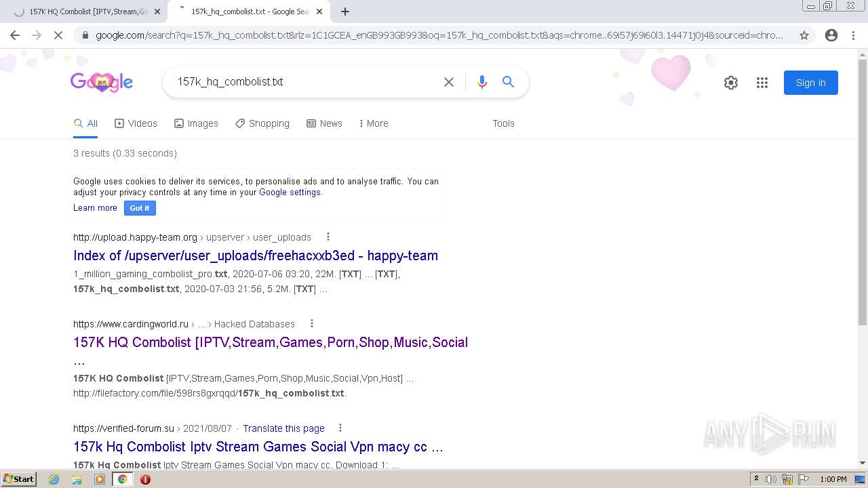This screenshot has width=868, height=488.
Task: Stop loading the page
Action: 58,35
